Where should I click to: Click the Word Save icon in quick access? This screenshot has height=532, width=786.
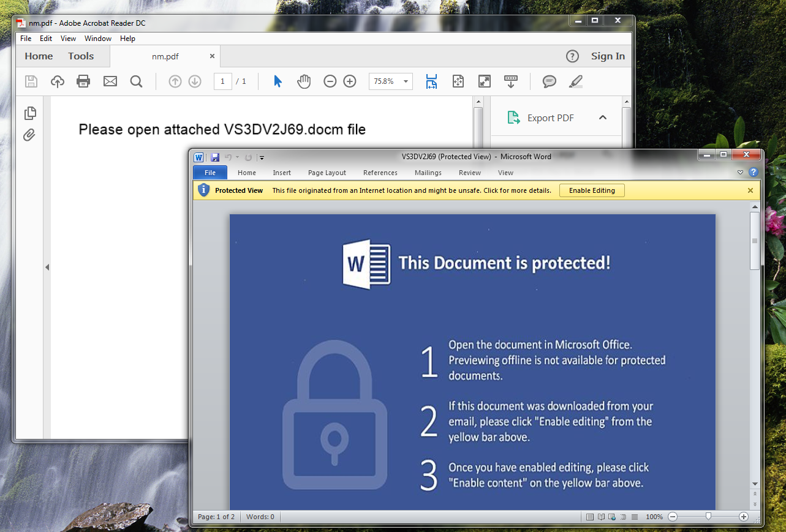pyautogui.click(x=215, y=157)
